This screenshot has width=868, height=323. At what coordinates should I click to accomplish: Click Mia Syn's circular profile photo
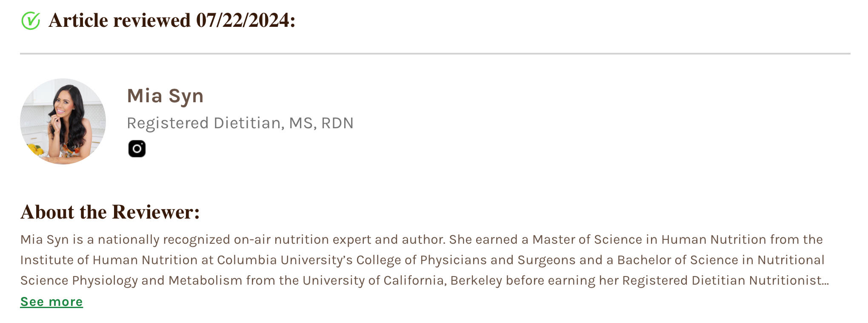click(63, 121)
